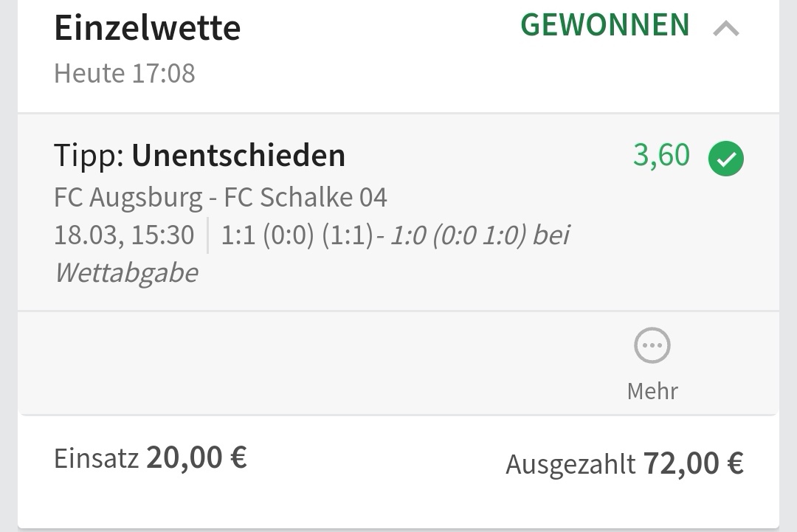Viewport: 797px width, 532px height.
Task: Tap the Mehr text label
Action: click(652, 390)
